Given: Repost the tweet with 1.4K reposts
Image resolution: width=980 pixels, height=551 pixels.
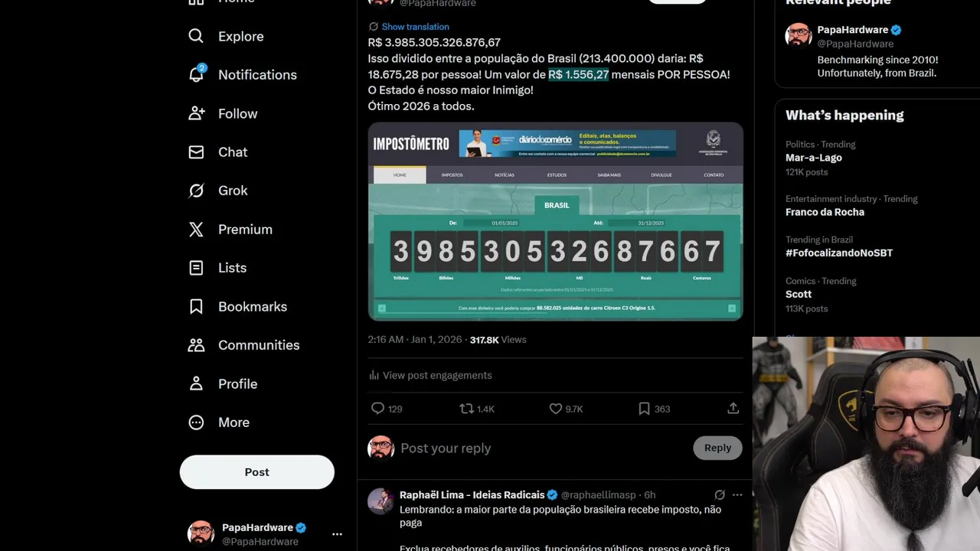Looking at the screenshot, I should (466, 409).
